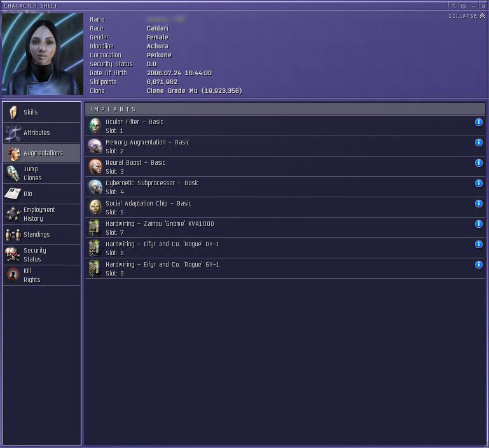The width and height of the screenshot is (489, 448).
Task: Show info for Zainou 'Gnome' KVA1000 hardwiring
Action: [x=478, y=224]
